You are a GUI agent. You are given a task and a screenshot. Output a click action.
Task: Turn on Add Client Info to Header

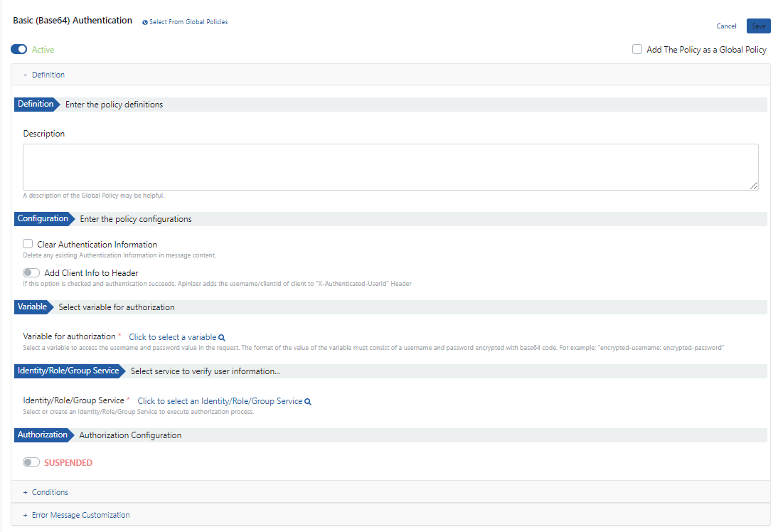[31, 272]
